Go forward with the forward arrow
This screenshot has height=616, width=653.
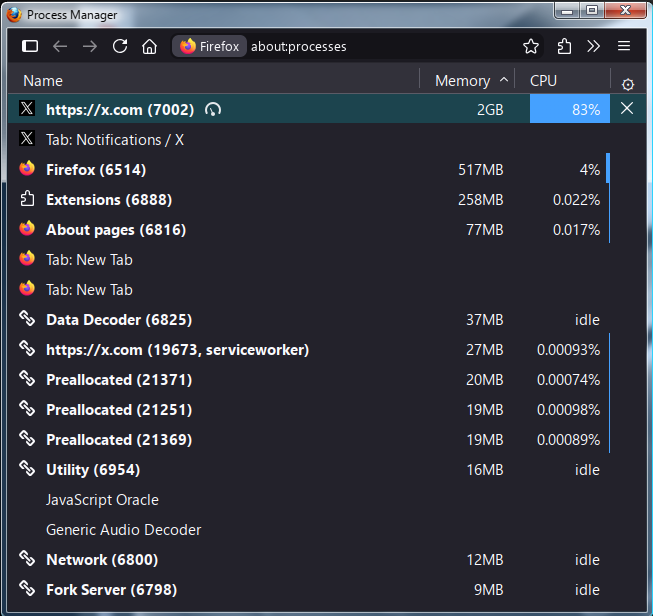coord(90,46)
